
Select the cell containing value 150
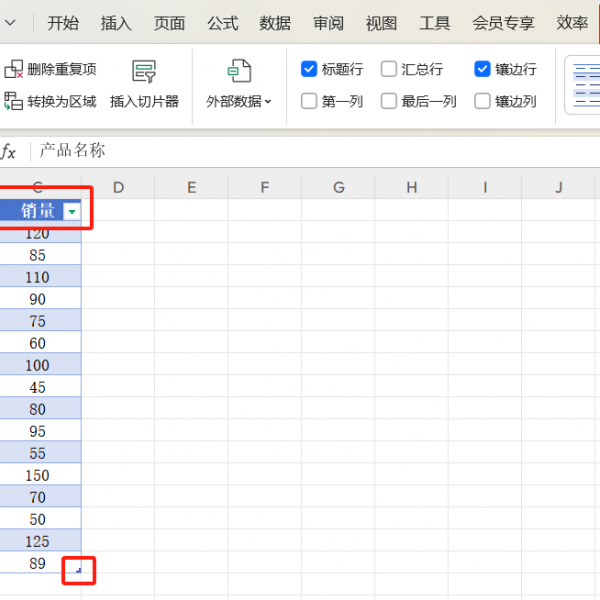38,475
